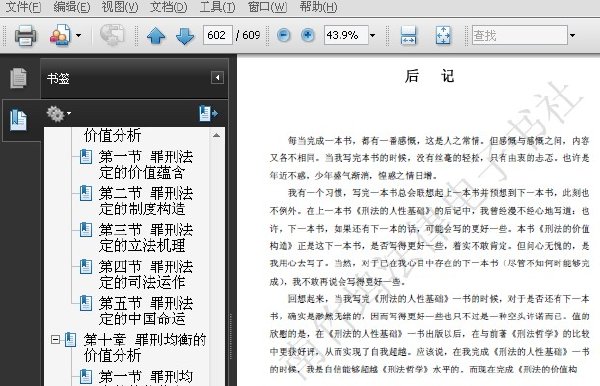
Task: Open the 帮助(H) menu
Action: (x=318, y=7)
